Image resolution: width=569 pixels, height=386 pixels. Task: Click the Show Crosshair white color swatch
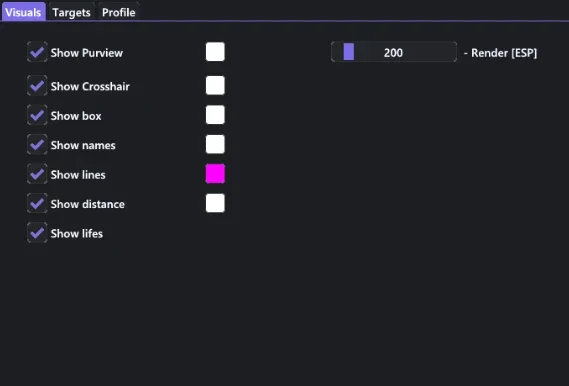215,86
